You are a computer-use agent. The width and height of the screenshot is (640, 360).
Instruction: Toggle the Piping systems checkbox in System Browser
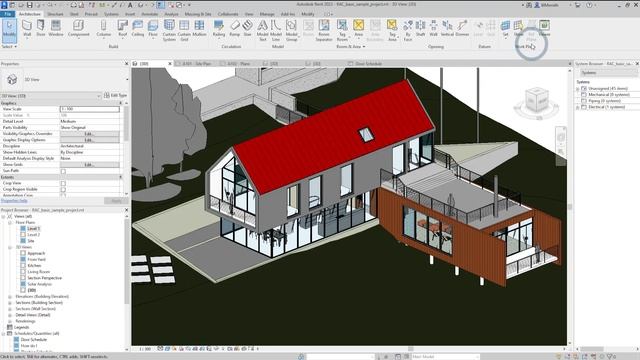tap(584, 100)
